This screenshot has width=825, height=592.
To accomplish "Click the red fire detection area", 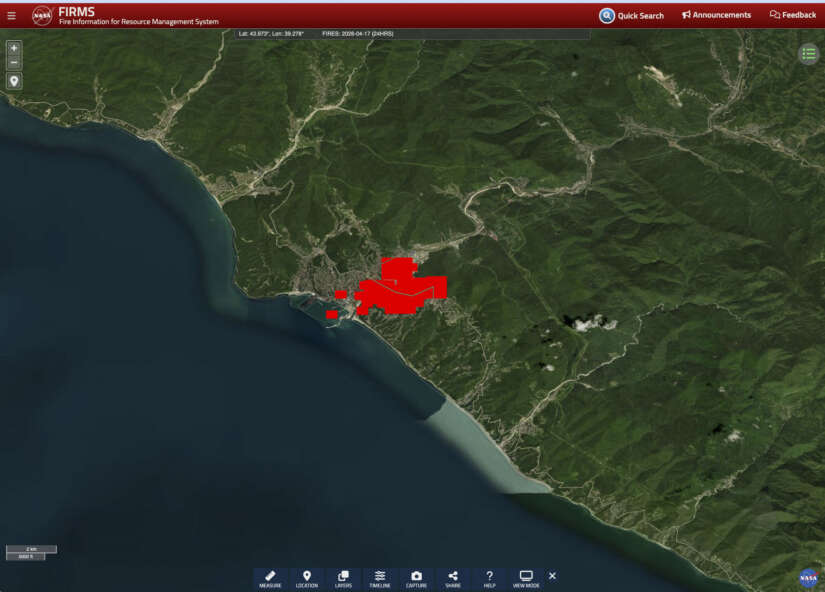I will pos(400,288).
